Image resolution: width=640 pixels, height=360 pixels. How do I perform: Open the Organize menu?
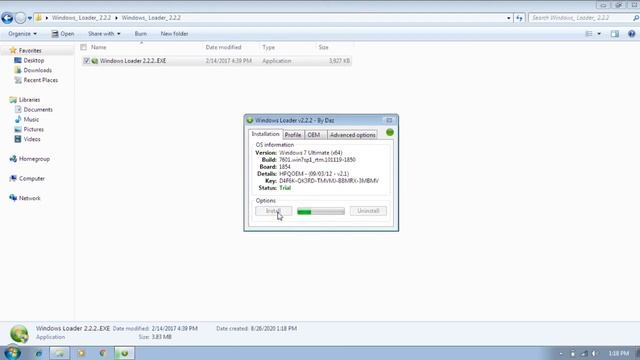(22, 34)
